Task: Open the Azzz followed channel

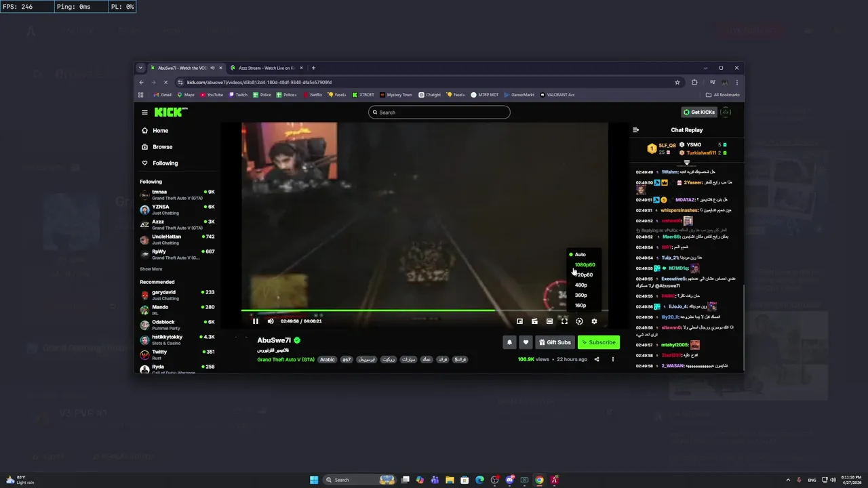Action: [178, 224]
